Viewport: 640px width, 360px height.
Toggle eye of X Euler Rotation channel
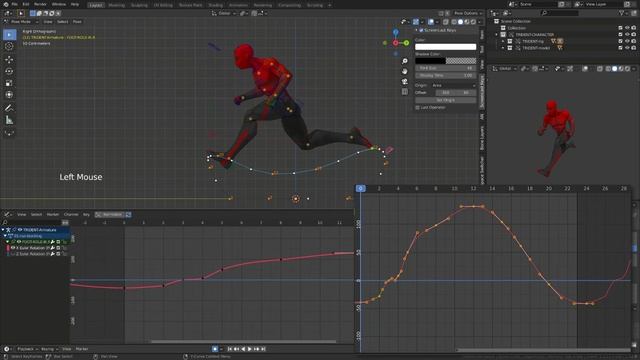[13, 248]
